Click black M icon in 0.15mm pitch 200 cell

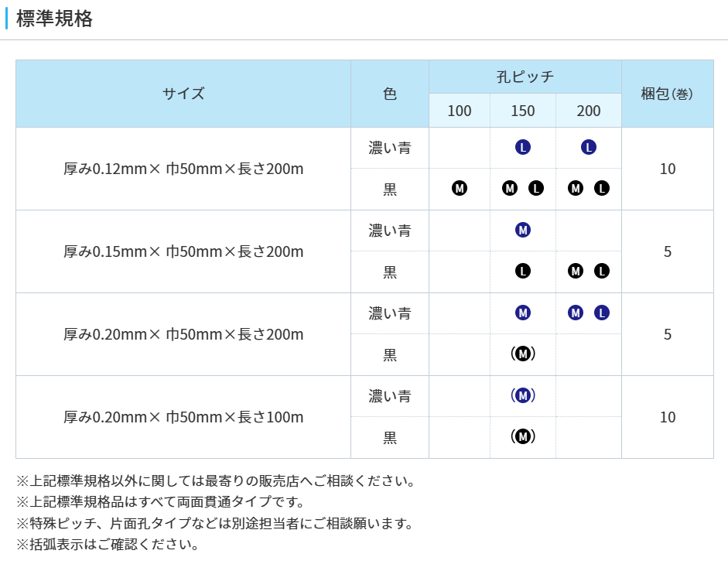575,271
